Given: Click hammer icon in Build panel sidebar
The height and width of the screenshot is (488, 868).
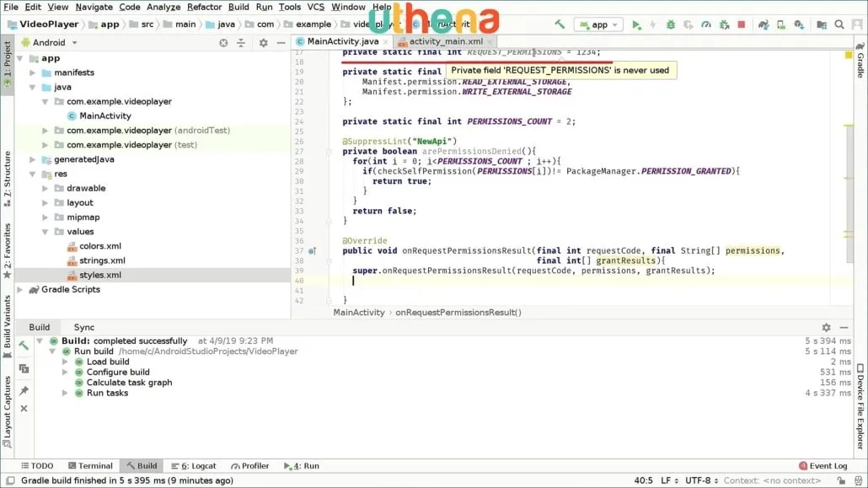Looking at the screenshot, I should click(24, 346).
